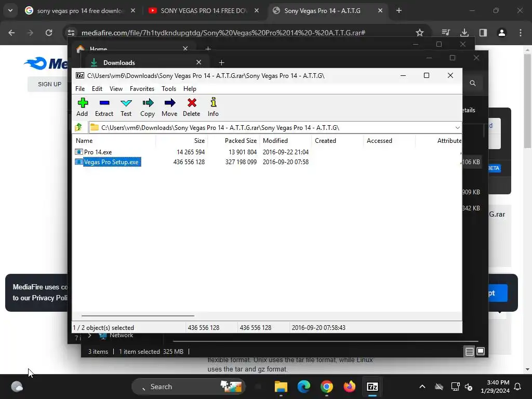Open Chrome three-dot menu
Viewport: 532px width, 399px height.
tap(521, 33)
